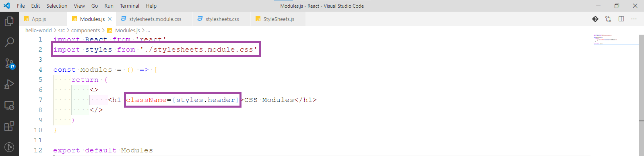The width and height of the screenshot is (644, 156).
Task: Switch to the App.js tab
Action: click(x=39, y=19)
